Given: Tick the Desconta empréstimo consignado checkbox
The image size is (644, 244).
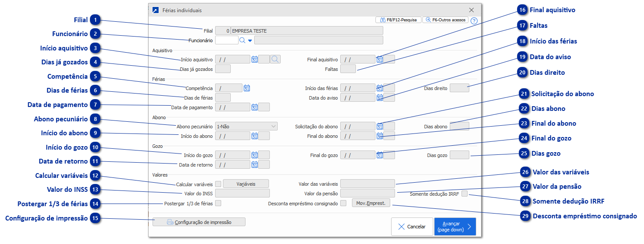Looking at the screenshot, I should 343,203.
